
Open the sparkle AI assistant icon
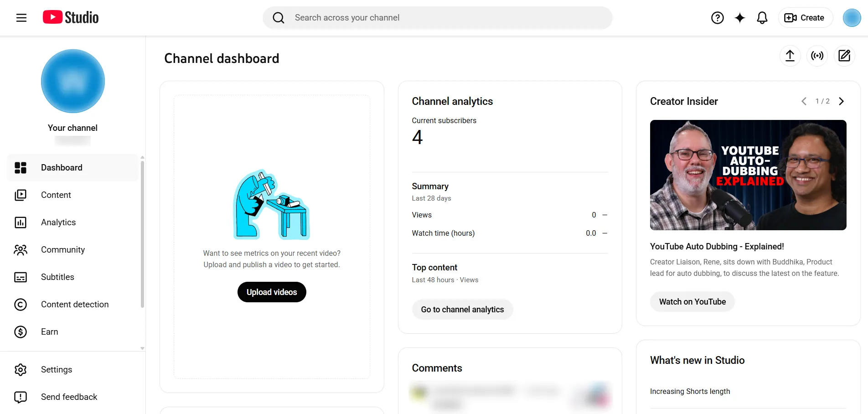[739, 18]
